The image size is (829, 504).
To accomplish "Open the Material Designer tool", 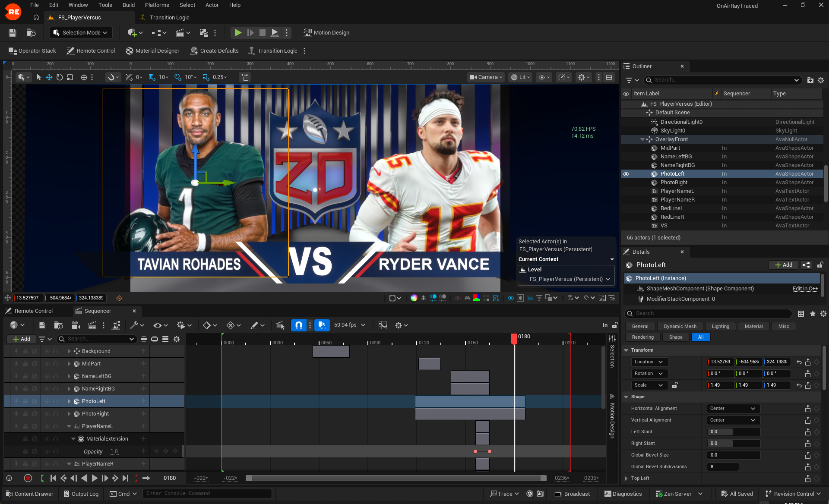I will pos(152,51).
